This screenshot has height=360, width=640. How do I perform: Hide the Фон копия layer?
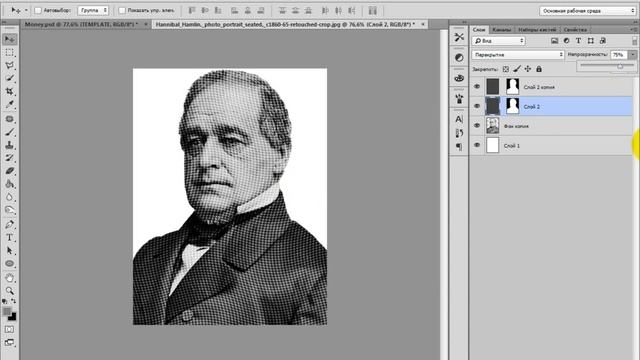coord(477,126)
